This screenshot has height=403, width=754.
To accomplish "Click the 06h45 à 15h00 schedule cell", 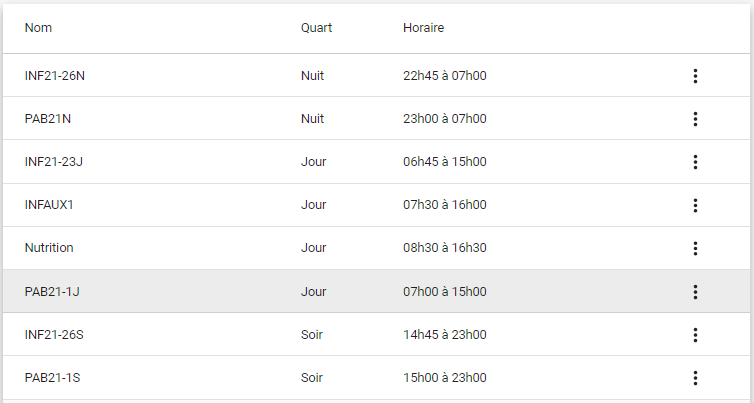I will point(444,162).
